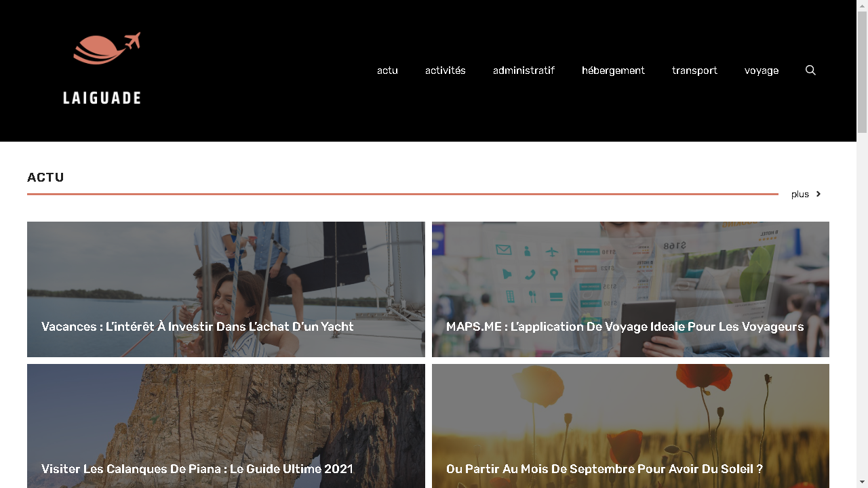Image resolution: width=868 pixels, height=488 pixels.
Task: Click the tablet travel icons thumbnail
Action: pos(631,271)
